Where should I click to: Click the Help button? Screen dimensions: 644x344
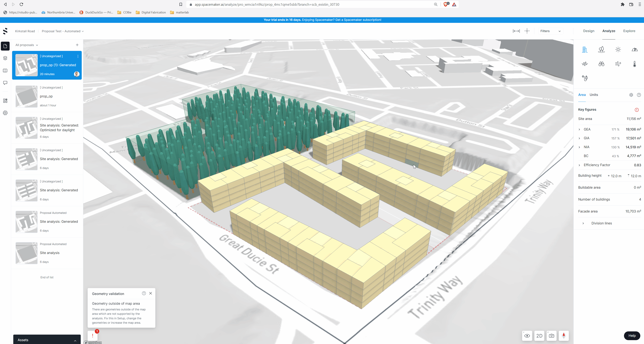point(632,335)
